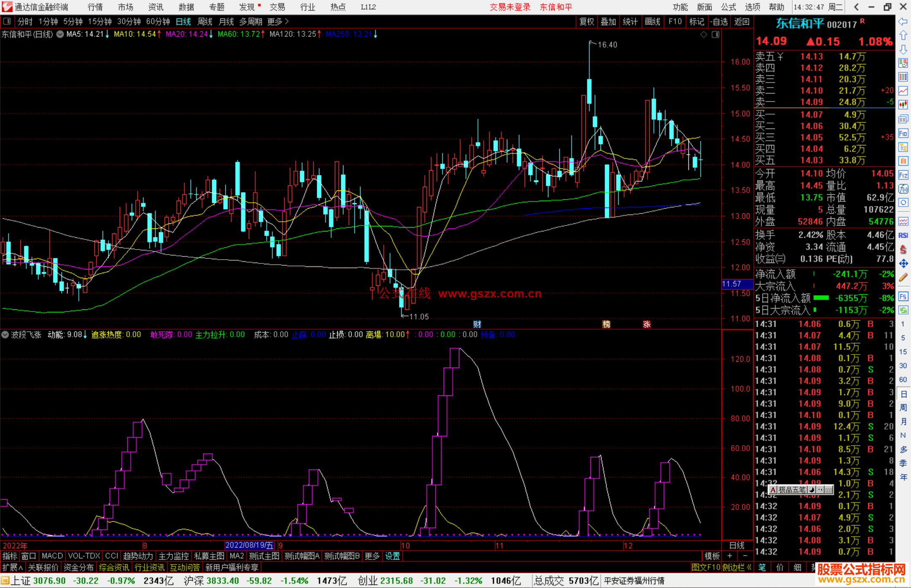Open the RSI indicator sidebar icon

(x=903, y=235)
